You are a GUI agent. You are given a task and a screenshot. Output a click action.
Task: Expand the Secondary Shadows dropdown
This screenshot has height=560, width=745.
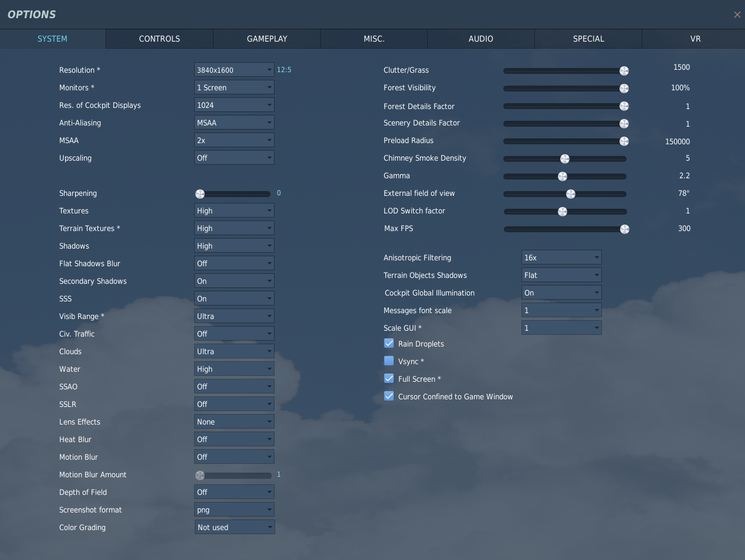[x=234, y=281]
